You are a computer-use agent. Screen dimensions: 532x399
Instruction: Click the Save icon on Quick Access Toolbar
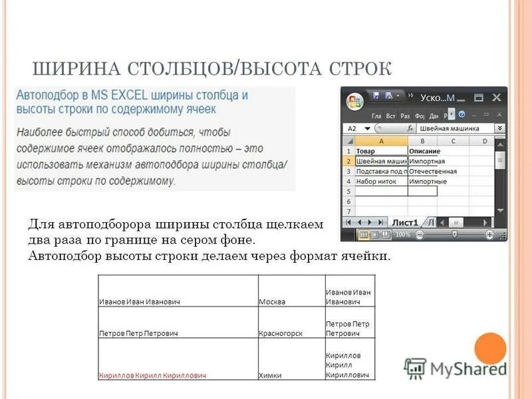coord(376,94)
